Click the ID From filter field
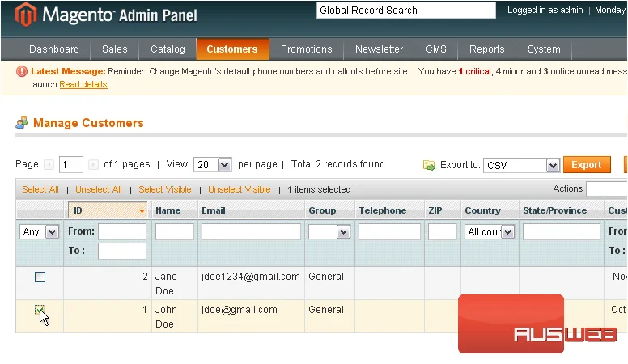Screen dimensions: 628x364 tap(122, 231)
